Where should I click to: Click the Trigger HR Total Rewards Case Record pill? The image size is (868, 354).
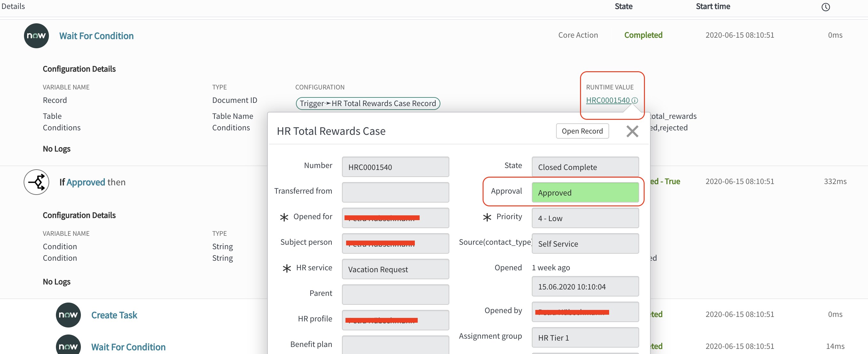point(368,103)
